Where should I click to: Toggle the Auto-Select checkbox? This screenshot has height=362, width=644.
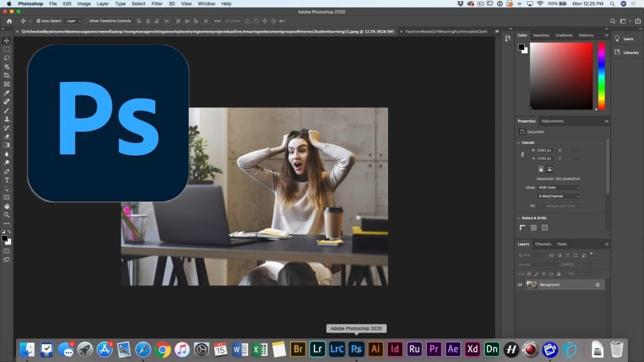[x=38, y=21]
